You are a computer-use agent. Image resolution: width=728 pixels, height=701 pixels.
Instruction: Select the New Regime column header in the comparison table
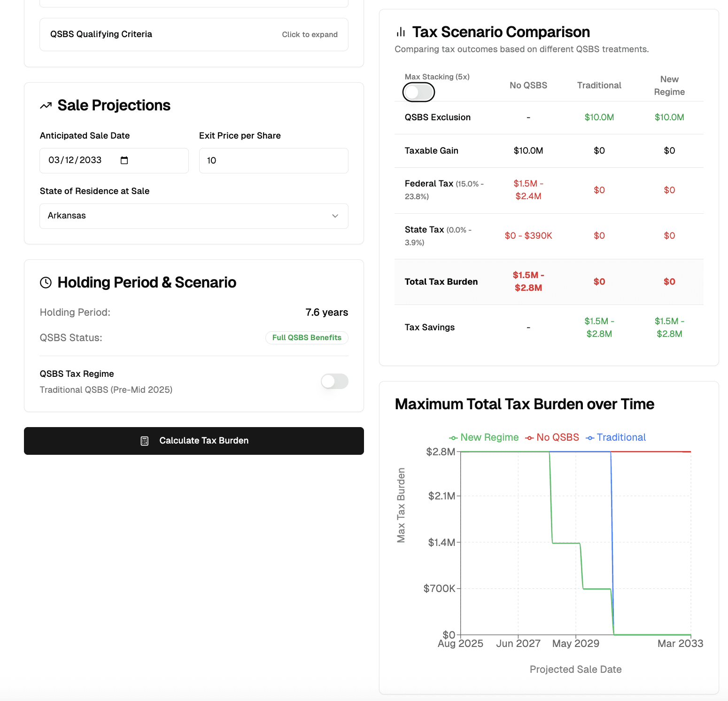[x=669, y=86]
